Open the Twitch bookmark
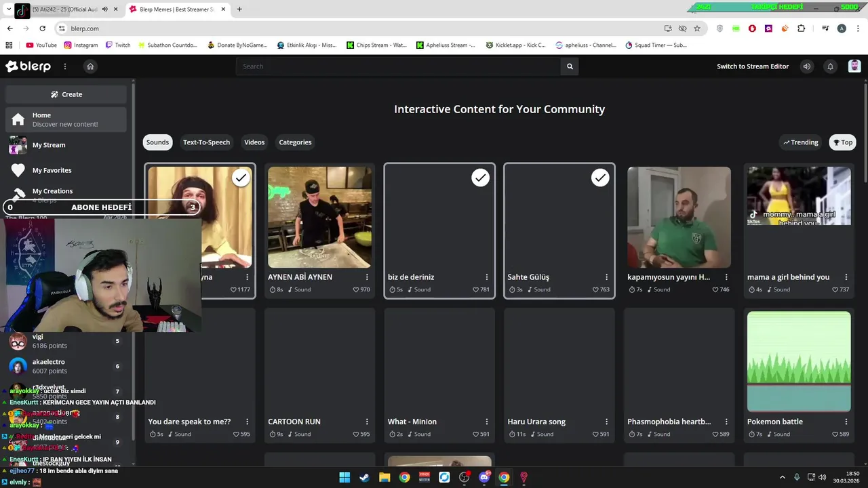This screenshot has height=488, width=868. point(118,45)
